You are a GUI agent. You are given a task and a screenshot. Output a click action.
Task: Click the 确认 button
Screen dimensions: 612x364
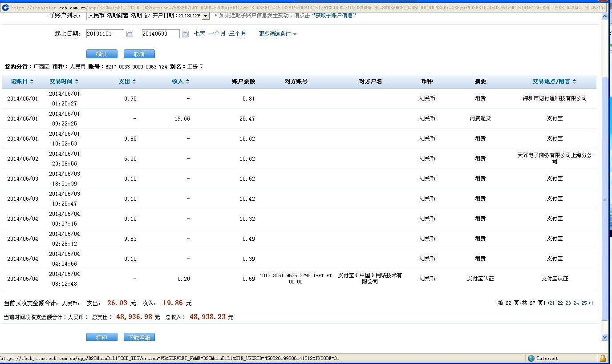click(102, 54)
